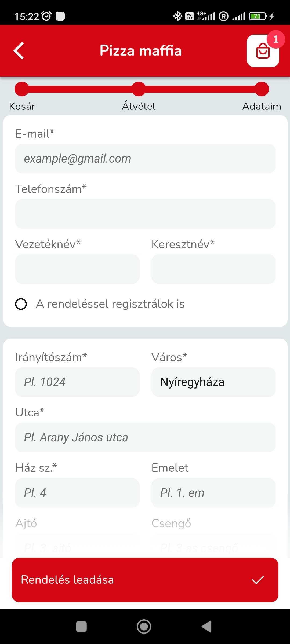Tap the battery status icon

[x=258, y=16]
